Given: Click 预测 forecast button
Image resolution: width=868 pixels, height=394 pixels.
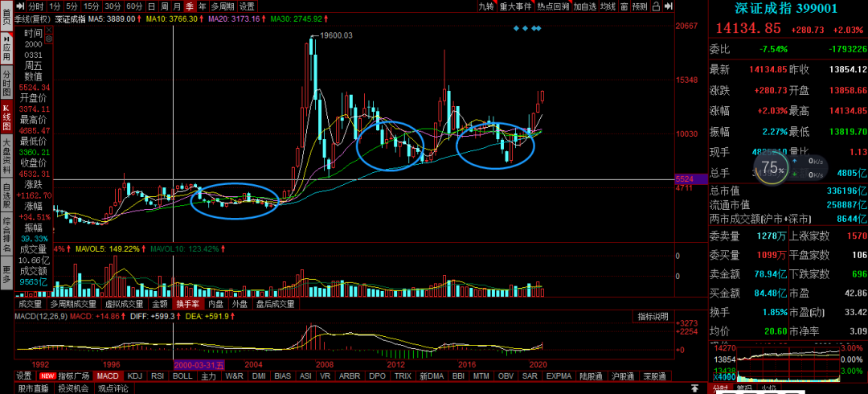Looking at the screenshot, I should (x=640, y=6).
